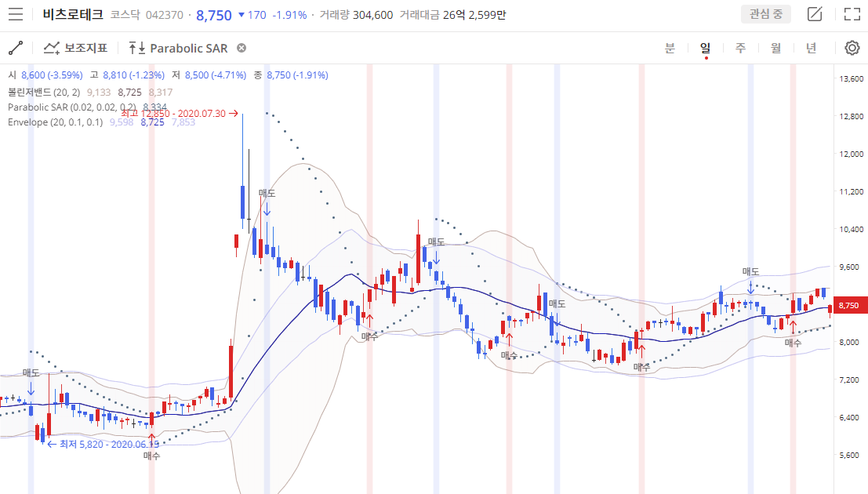Screen dimensions: 868x494
Task: Open chart settings gear
Action: (x=852, y=48)
